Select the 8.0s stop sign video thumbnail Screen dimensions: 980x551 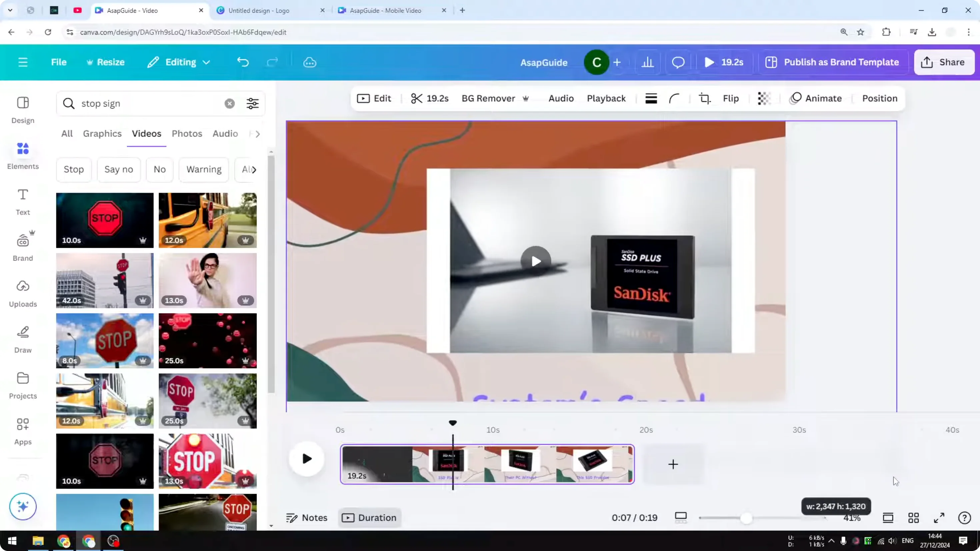coord(105,340)
